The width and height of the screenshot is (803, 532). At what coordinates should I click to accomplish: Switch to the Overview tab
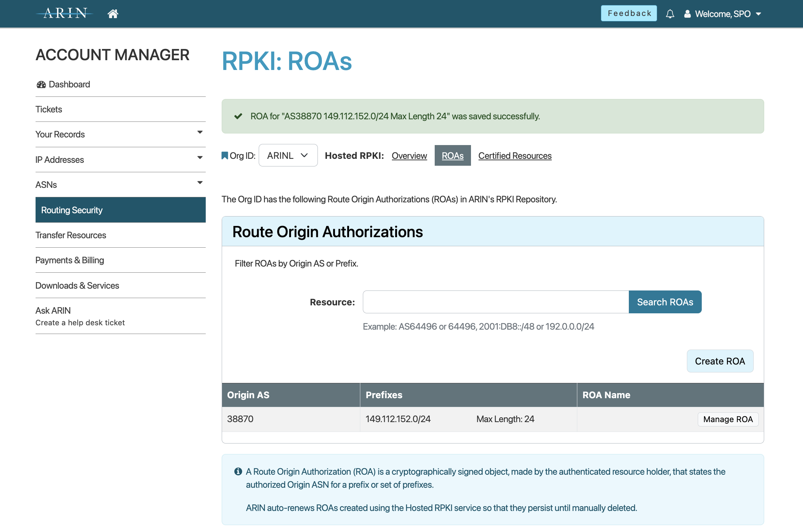tap(409, 156)
